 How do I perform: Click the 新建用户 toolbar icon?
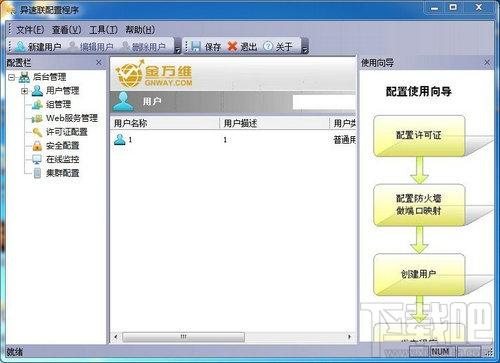tap(20, 46)
